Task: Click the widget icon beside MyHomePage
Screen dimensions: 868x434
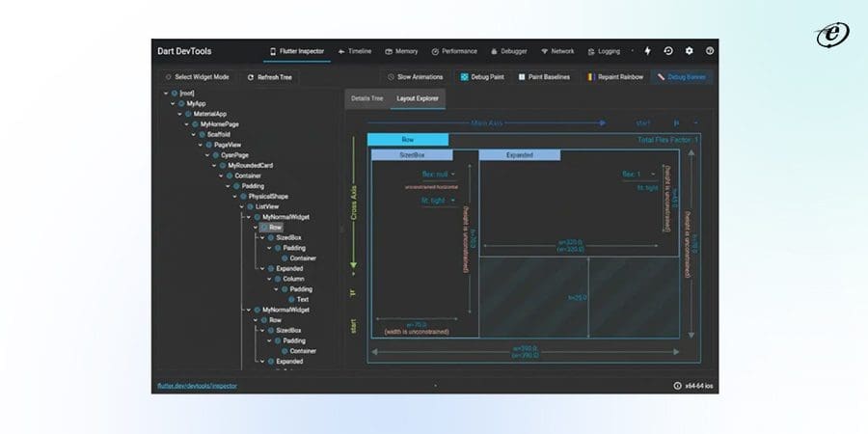Action: coord(196,124)
